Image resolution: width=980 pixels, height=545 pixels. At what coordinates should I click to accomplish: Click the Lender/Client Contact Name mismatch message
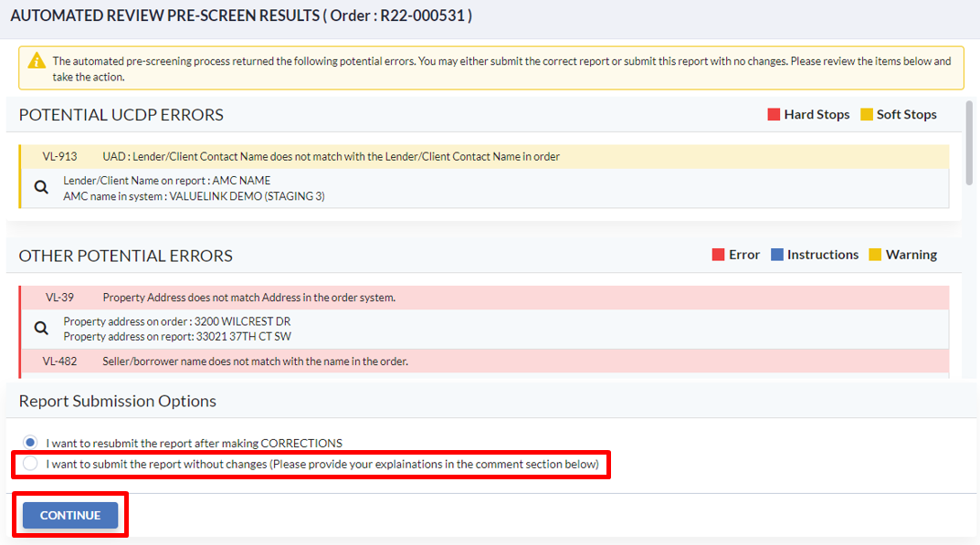(332, 156)
